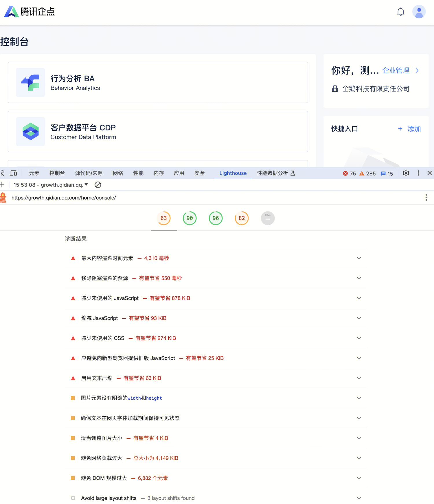Click the PWA category gauge
This screenshot has height=504, width=434.
268,218
